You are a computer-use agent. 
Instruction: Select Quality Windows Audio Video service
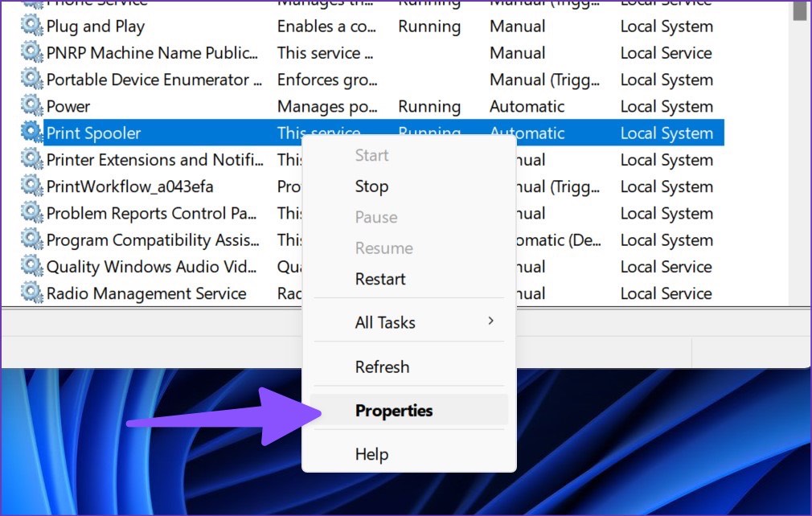(151, 267)
